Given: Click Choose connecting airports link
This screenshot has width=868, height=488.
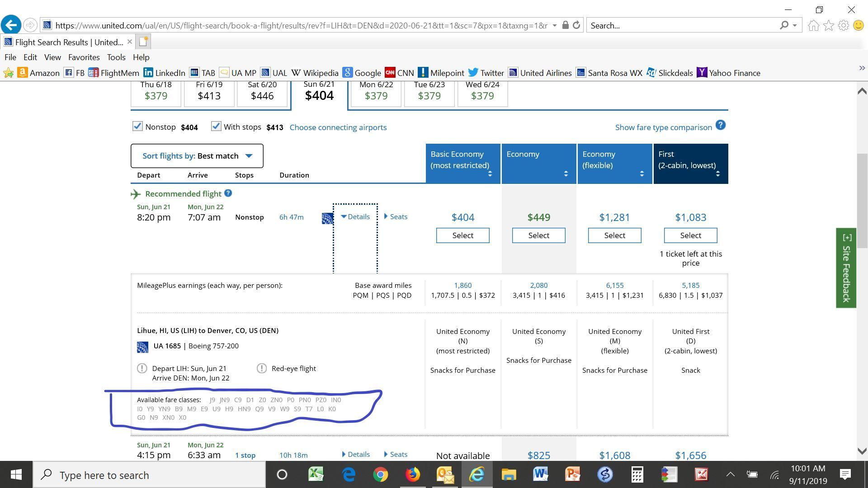Looking at the screenshot, I should pos(338,127).
